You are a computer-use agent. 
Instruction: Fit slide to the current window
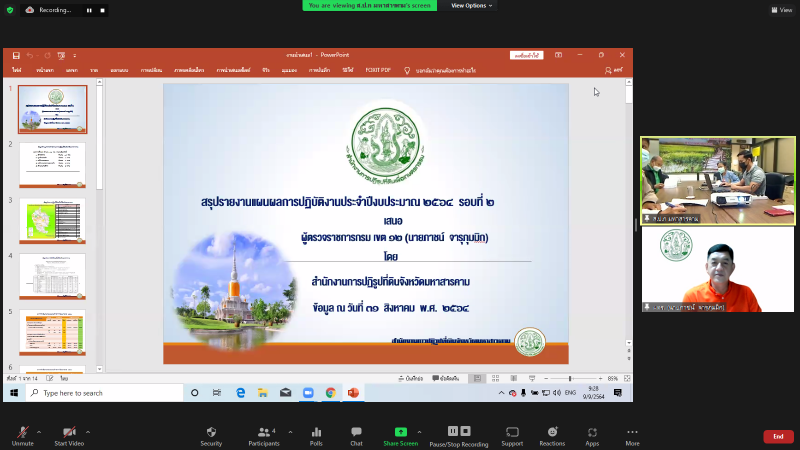[627, 379]
